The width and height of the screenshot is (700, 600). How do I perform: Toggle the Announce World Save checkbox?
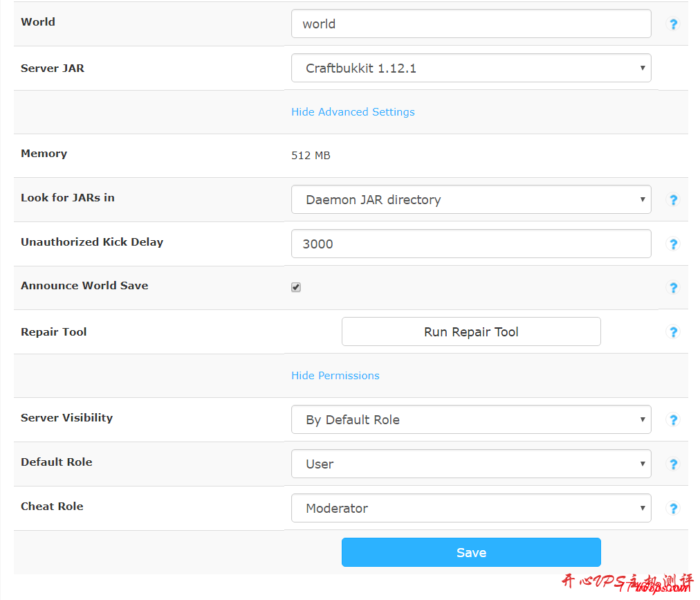tap(296, 287)
